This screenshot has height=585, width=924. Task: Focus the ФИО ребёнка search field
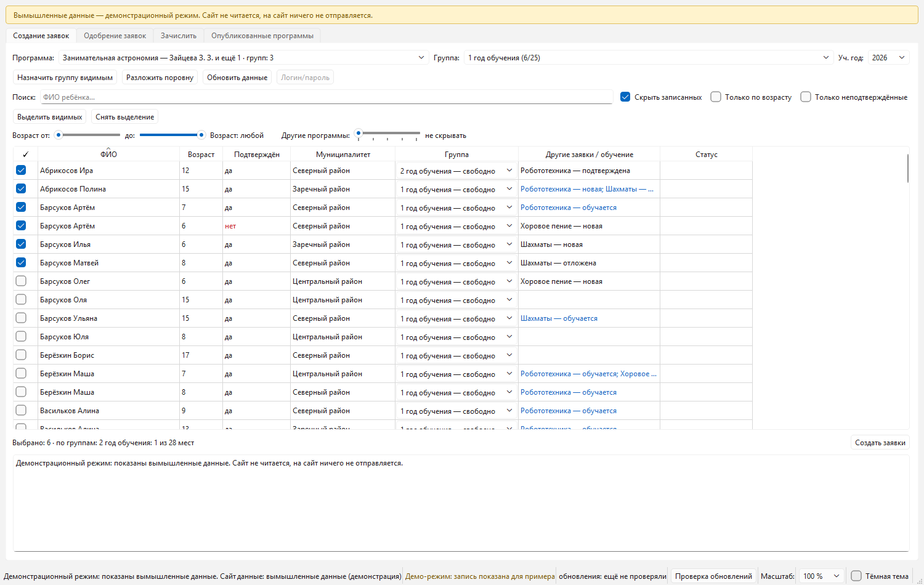pos(326,97)
